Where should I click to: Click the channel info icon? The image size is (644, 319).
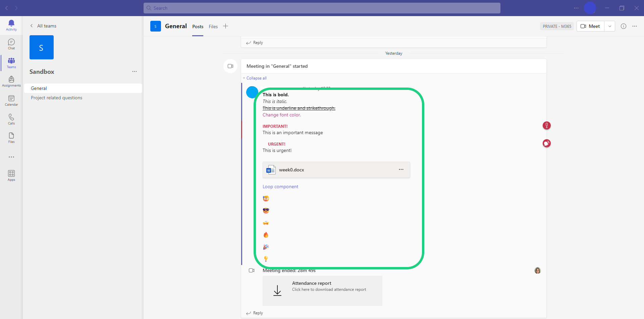coord(623,26)
